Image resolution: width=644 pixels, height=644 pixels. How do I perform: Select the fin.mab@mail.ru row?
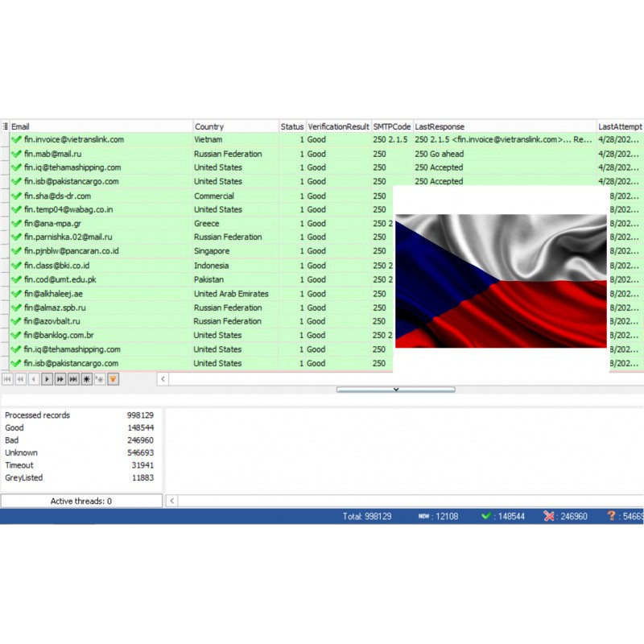click(53, 154)
